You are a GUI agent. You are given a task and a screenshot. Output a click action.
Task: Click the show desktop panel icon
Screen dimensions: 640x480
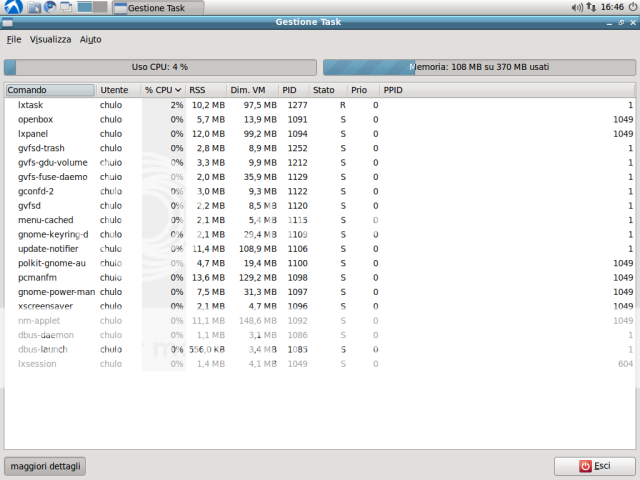[66, 7]
